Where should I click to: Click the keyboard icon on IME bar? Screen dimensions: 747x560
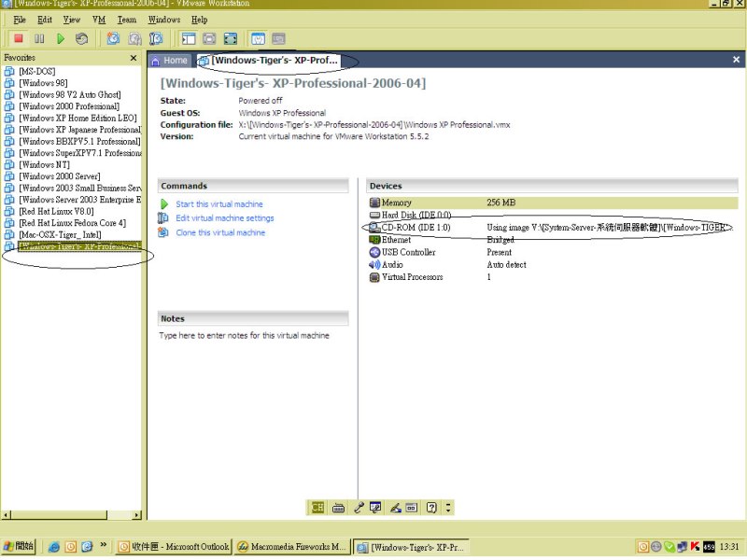338,508
